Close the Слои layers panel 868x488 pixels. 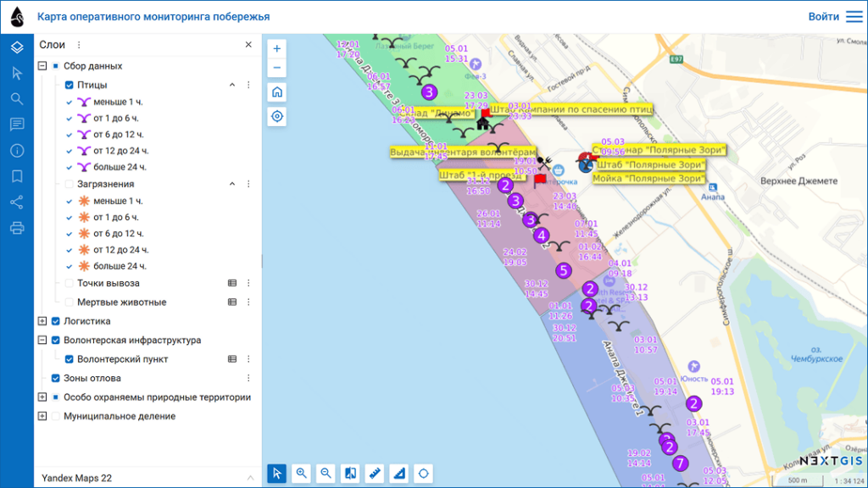pyautogui.click(x=248, y=45)
